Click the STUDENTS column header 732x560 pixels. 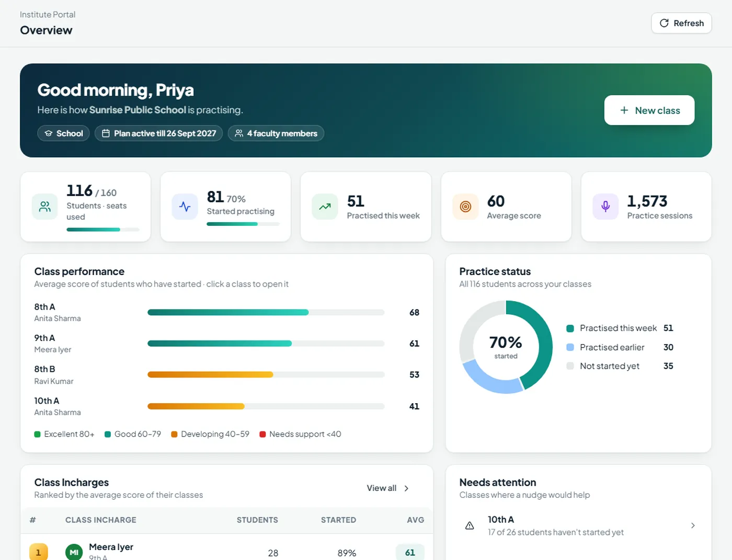pyautogui.click(x=257, y=520)
